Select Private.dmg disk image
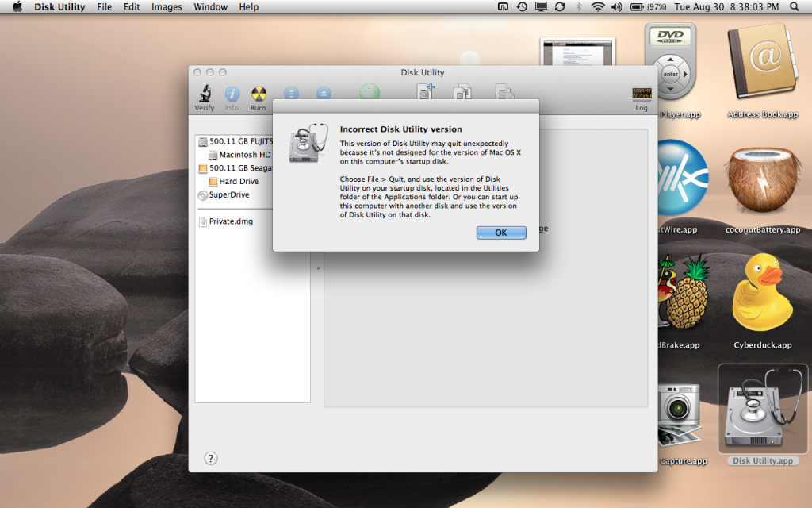812x508 pixels. coord(226,221)
